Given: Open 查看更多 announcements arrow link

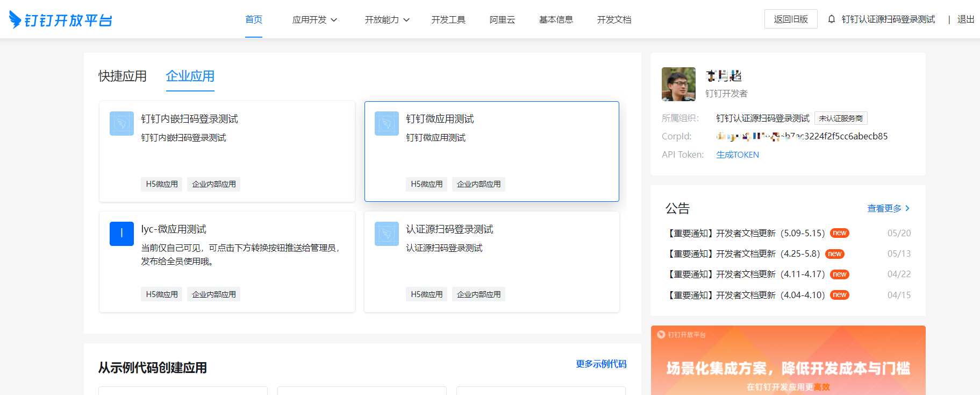Looking at the screenshot, I should point(888,208).
